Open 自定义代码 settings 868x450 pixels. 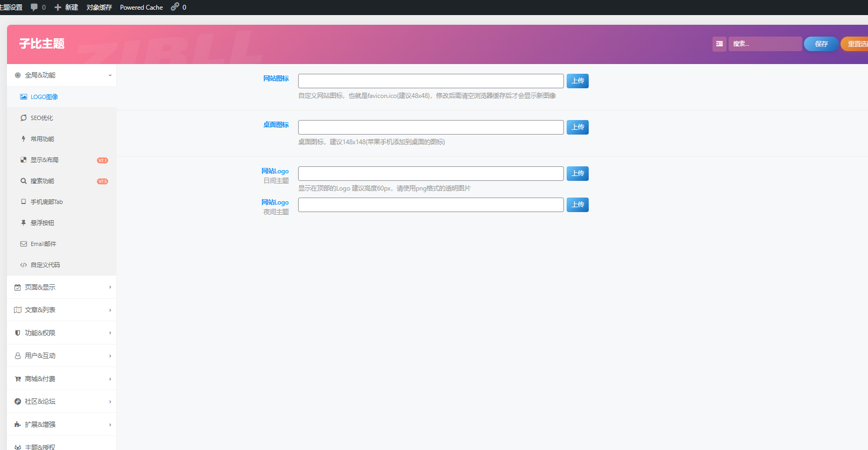[x=62, y=265]
